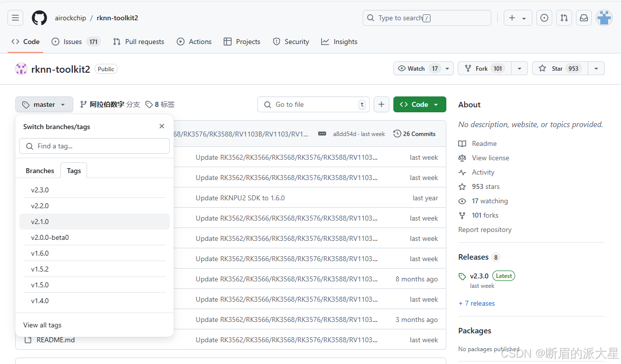The image size is (621, 364).
Task: Switch to the Security tab
Action: coord(291,42)
